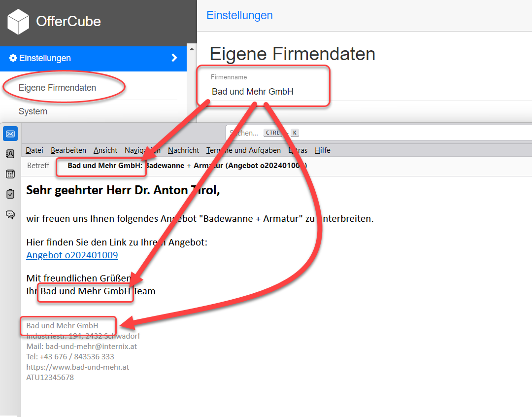Click the mail search box
532x417 pixels.
pos(379,133)
